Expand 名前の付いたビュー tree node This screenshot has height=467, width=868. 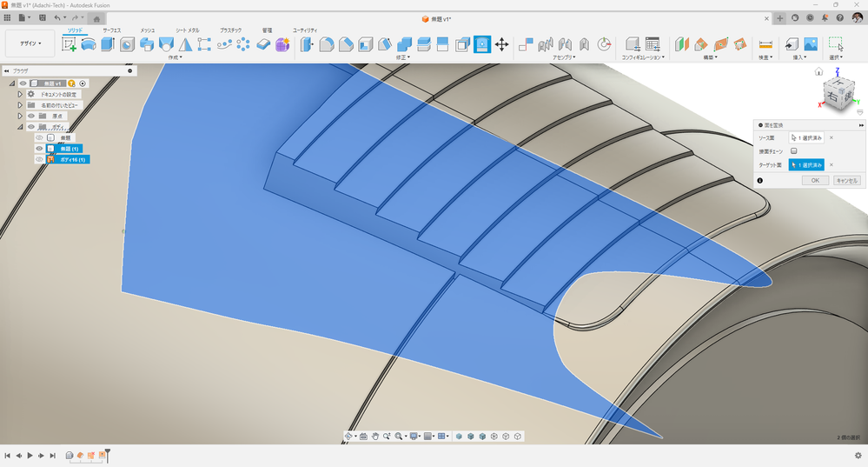click(x=20, y=105)
